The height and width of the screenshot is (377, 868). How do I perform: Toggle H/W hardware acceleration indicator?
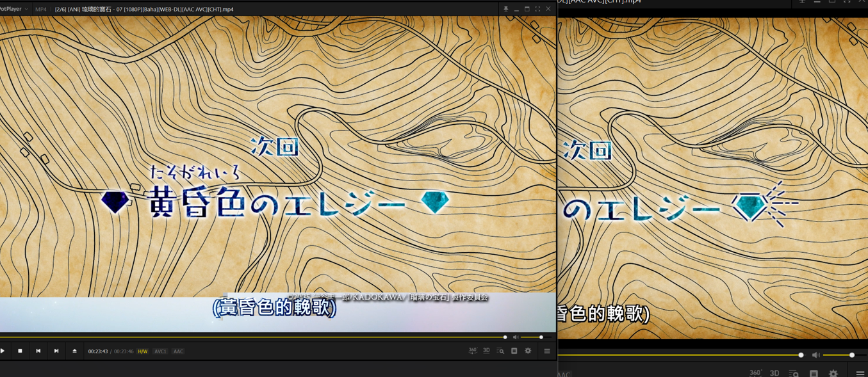pyautogui.click(x=142, y=351)
